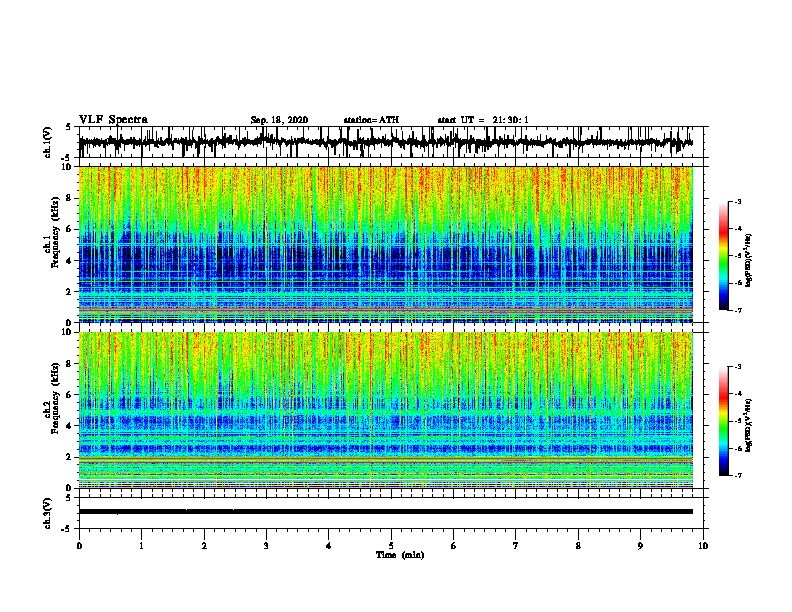This screenshot has height=612, width=792.
Task: Click time axis tick label "5"
Action: [x=391, y=546]
